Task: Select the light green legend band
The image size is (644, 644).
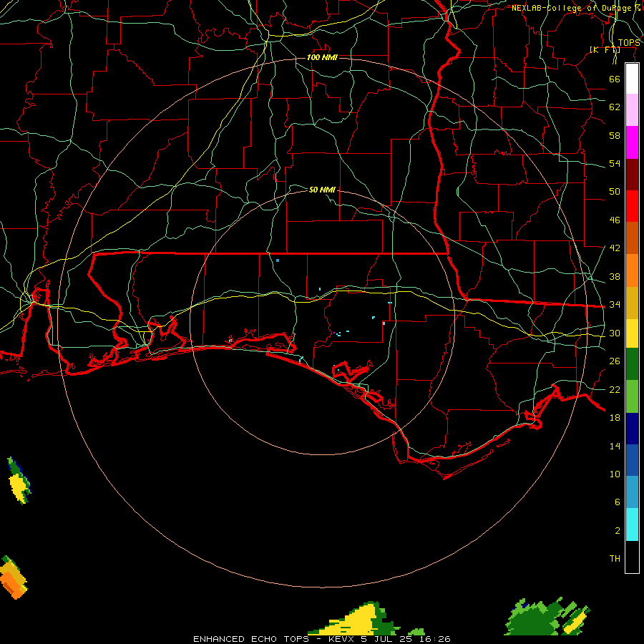Action: (632, 396)
